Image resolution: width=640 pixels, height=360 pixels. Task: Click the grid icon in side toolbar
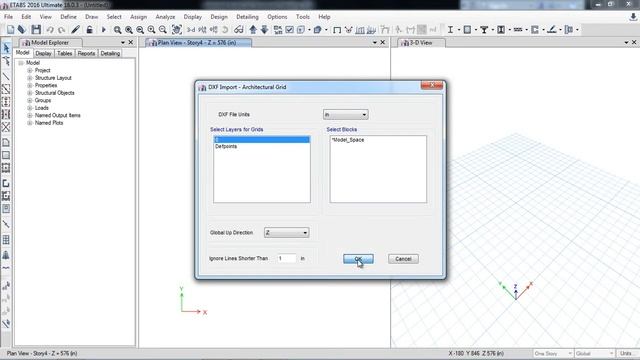tap(6, 240)
